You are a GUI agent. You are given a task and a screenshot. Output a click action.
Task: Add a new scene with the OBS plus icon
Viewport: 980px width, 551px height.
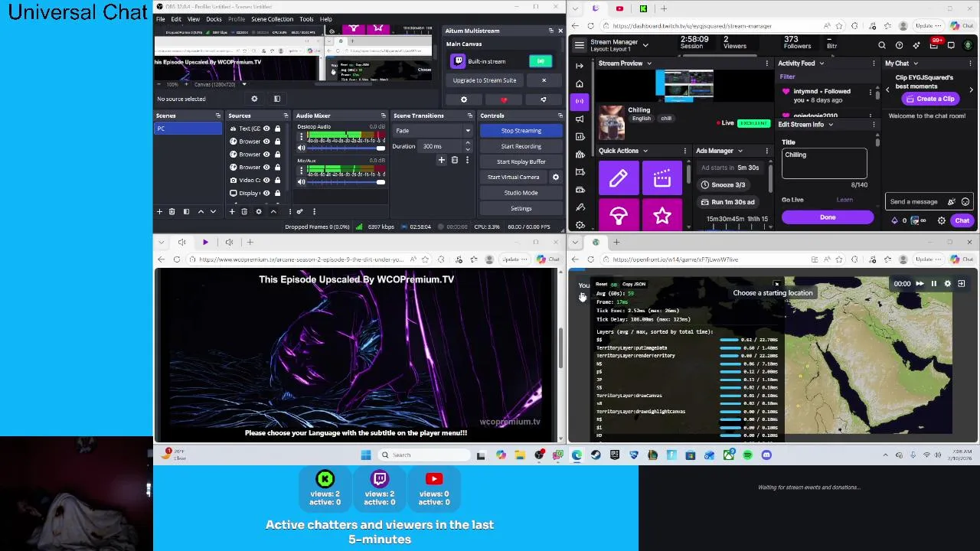[159, 211]
